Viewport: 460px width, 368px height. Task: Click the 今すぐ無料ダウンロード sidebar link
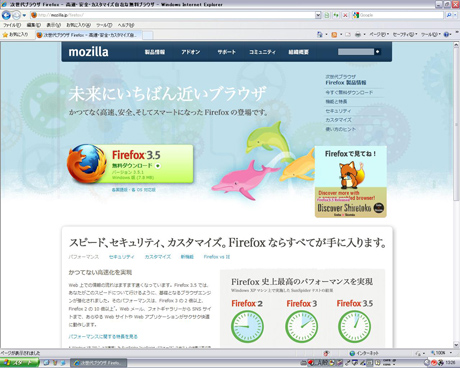tap(349, 92)
